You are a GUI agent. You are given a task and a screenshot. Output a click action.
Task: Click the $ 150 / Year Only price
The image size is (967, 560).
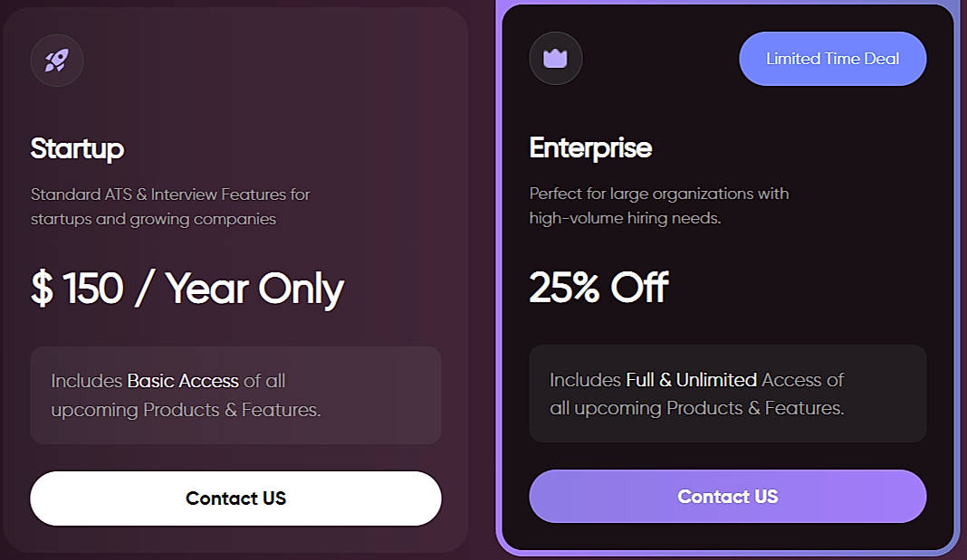(x=187, y=289)
